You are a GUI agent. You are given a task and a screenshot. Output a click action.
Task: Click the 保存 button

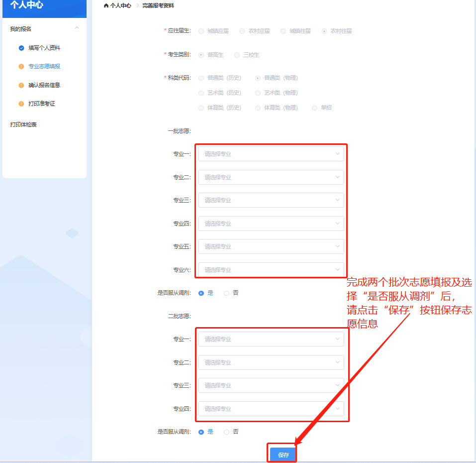(x=283, y=455)
